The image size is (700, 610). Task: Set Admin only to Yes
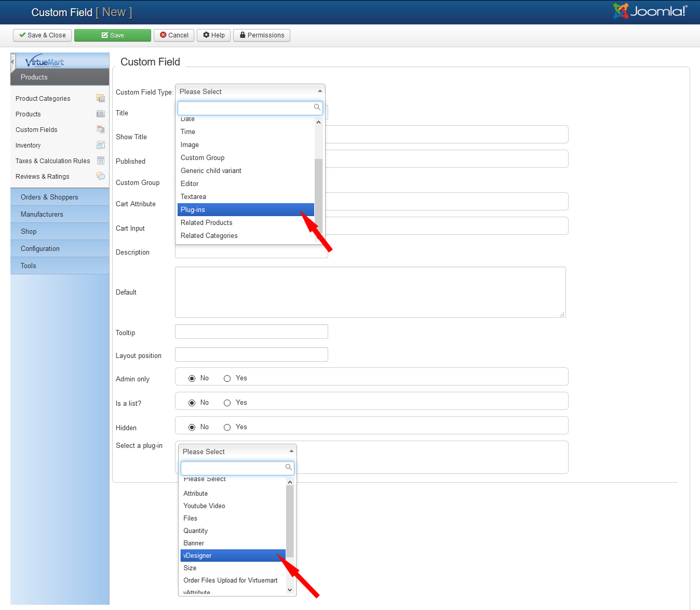[227, 378]
